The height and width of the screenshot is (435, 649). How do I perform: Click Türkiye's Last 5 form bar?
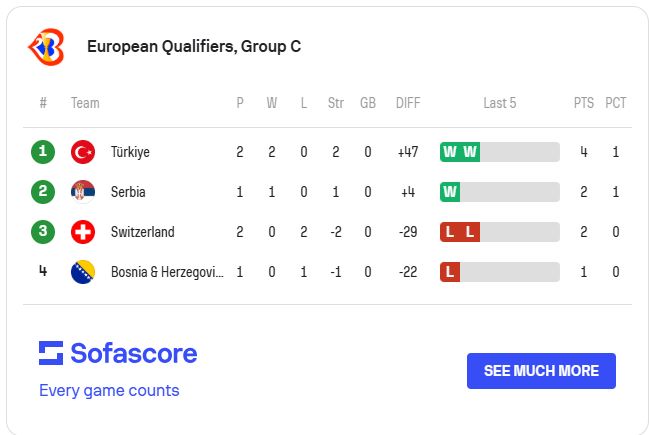coord(499,152)
